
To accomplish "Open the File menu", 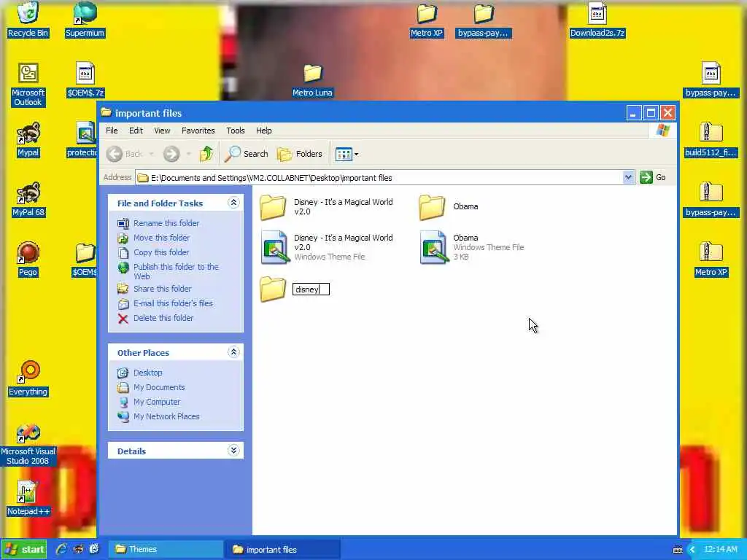I will (x=112, y=131).
